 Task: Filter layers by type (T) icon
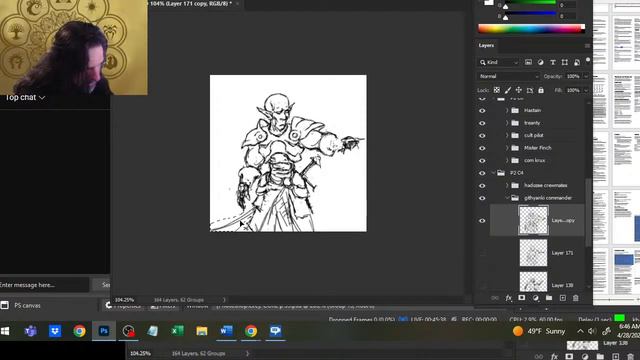[553, 62]
